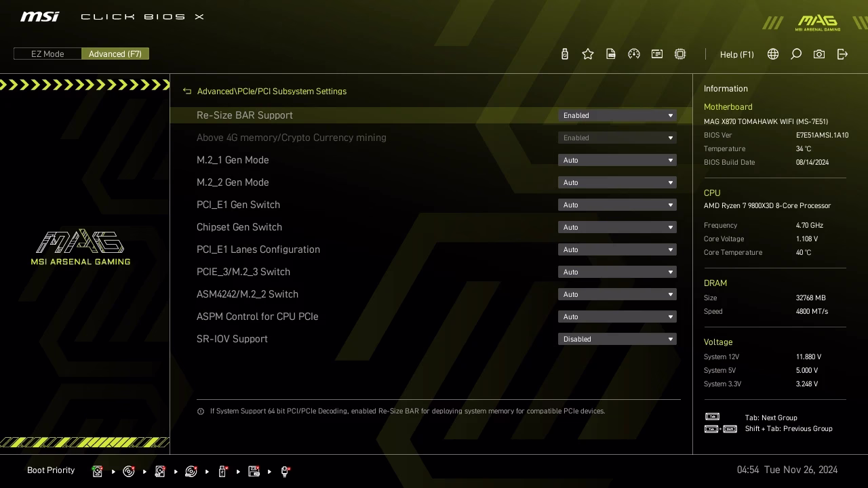Click the document file icon in toolbar
Image resolution: width=868 pixels, height=488 pixels.
[611, 54]
